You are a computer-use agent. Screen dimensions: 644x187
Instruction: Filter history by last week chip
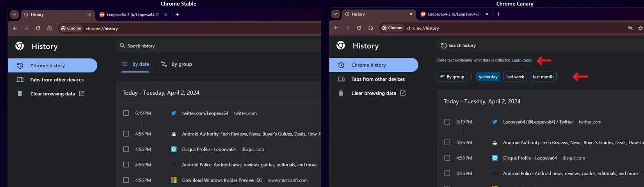[515, 77]
